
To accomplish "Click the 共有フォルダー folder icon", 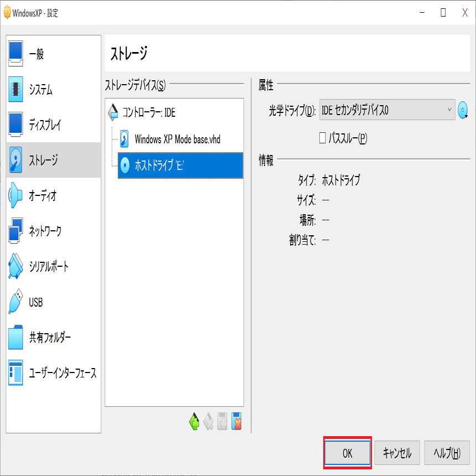I will (15, 337).
